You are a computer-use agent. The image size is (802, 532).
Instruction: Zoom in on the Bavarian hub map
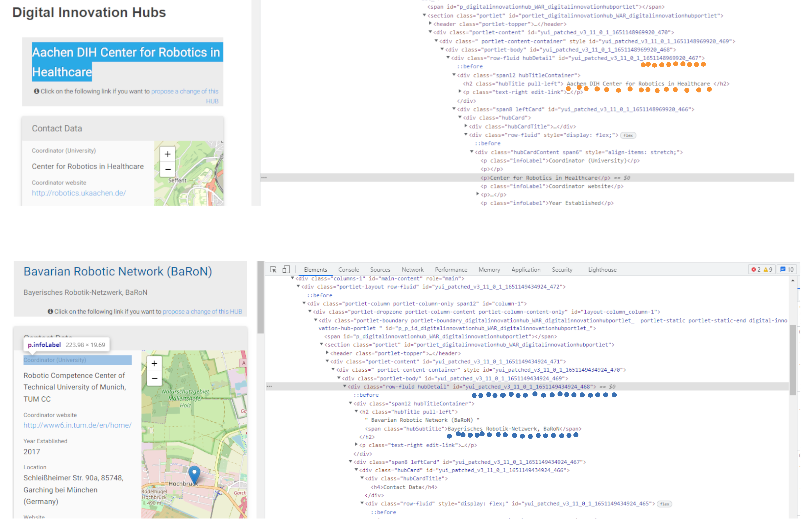pos(154,364)
